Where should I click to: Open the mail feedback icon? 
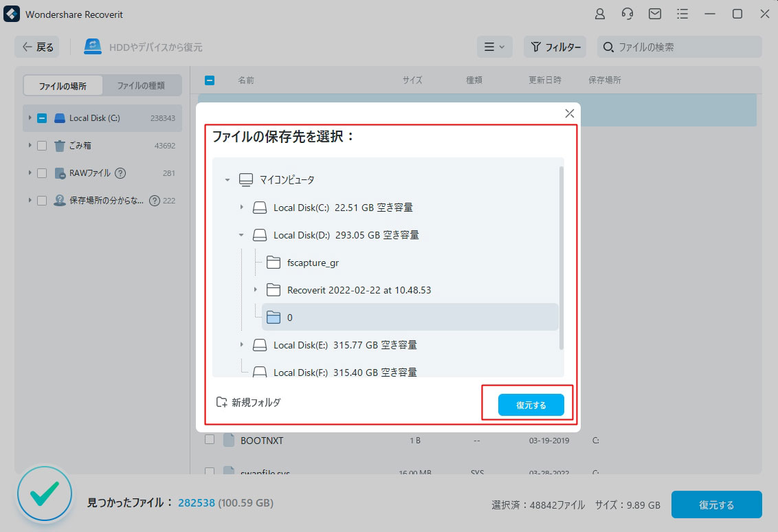click(655, 14)
